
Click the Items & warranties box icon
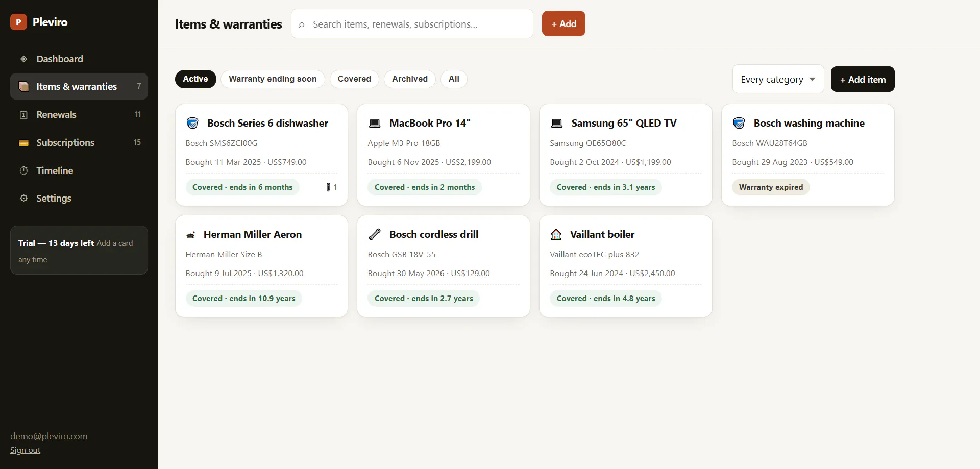click(23, 86)
